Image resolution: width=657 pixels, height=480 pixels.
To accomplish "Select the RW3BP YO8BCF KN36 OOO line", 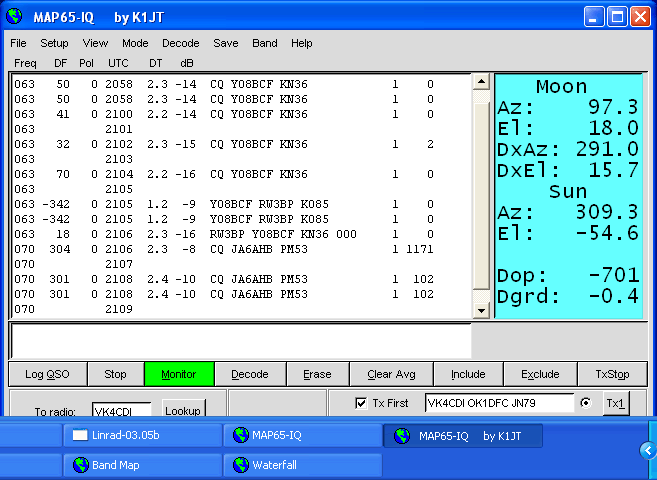I will (x=224, y=234).
